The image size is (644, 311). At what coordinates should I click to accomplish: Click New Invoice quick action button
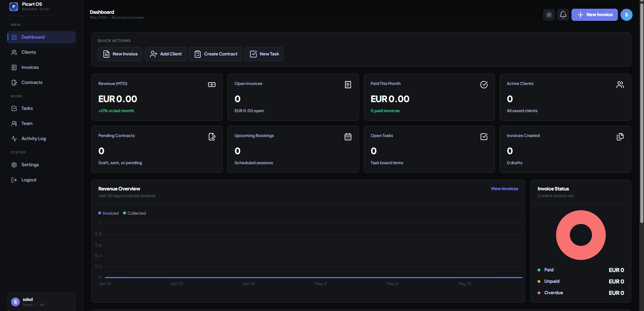tap(120, 54)
